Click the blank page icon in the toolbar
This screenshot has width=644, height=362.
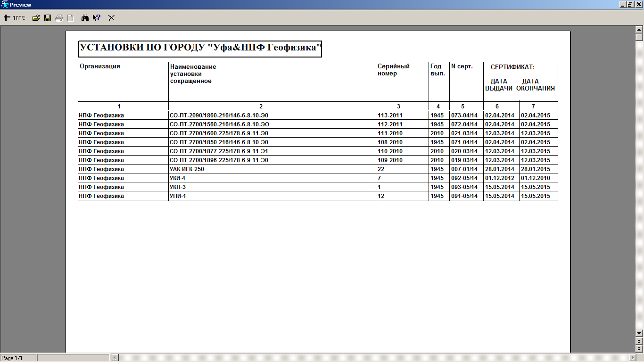[x=70, y=18]
